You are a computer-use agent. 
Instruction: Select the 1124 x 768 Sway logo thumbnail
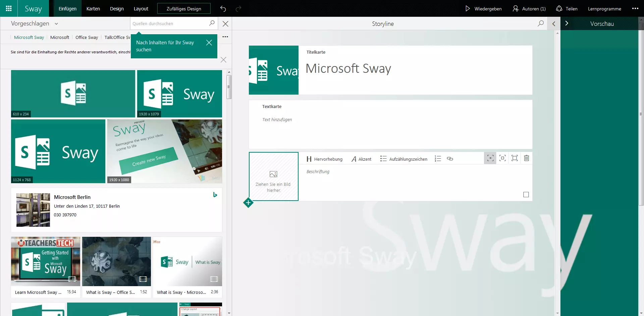click(58, 151)
